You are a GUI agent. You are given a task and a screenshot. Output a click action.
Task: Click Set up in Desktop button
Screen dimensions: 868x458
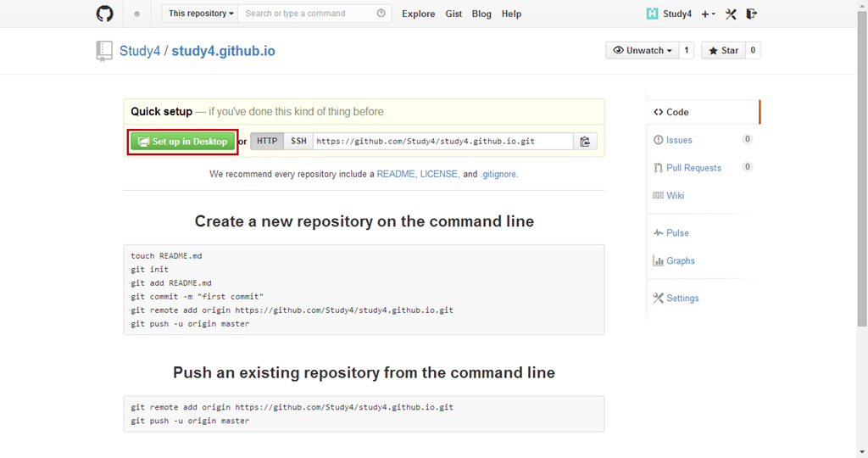point(183,142)
